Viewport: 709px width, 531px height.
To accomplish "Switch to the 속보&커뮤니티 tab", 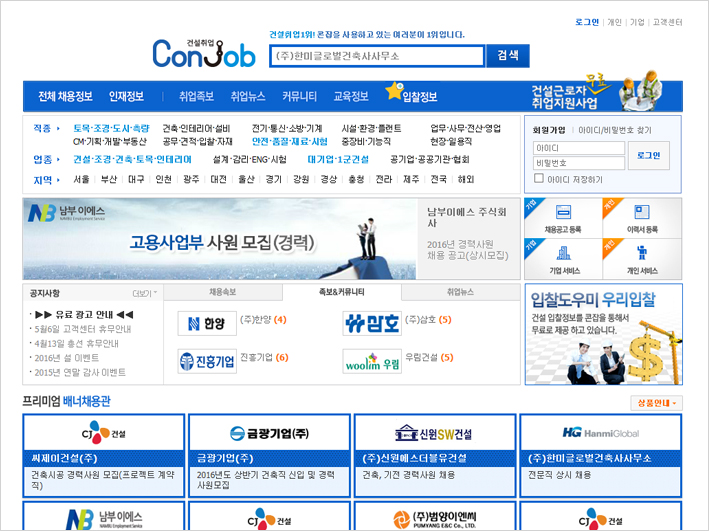I will point(342,292).
